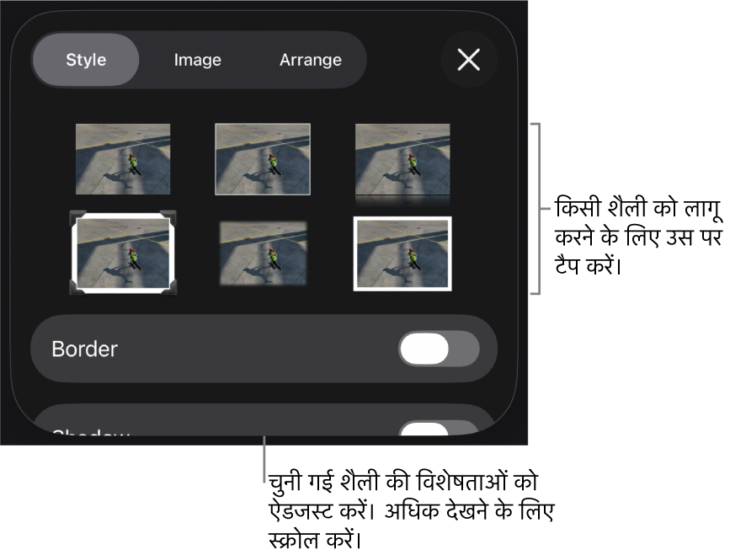The width and height of the screenshot is (730, 560).
Task: Toggle the Border switch
Action: [x=439, y=349]
